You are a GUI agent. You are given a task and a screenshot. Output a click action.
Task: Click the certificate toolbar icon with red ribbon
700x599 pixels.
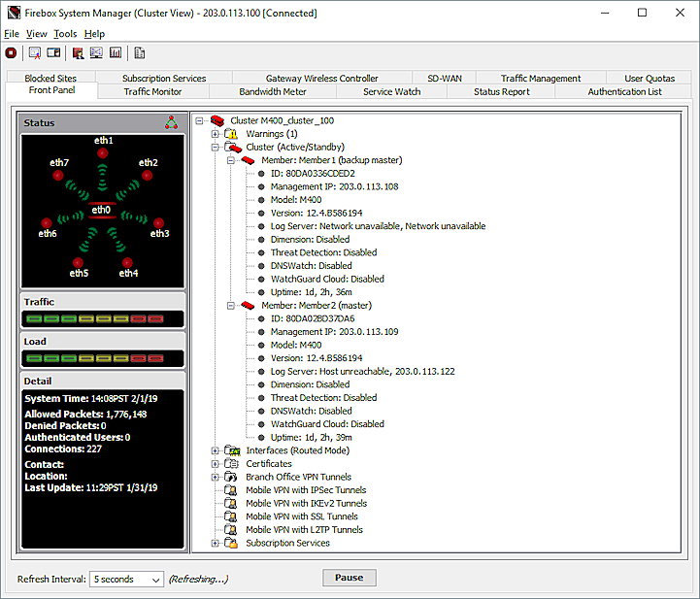(35, 52)
